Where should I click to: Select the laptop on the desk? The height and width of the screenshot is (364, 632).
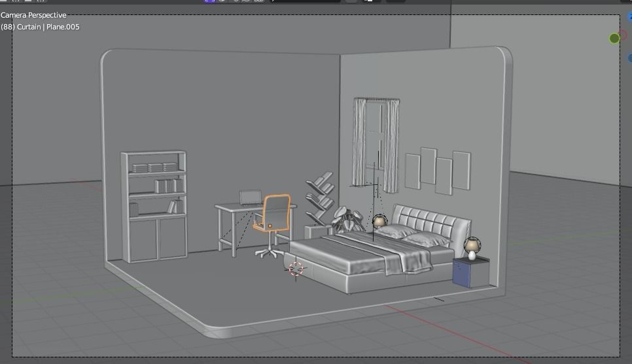(x=251, y=198)
